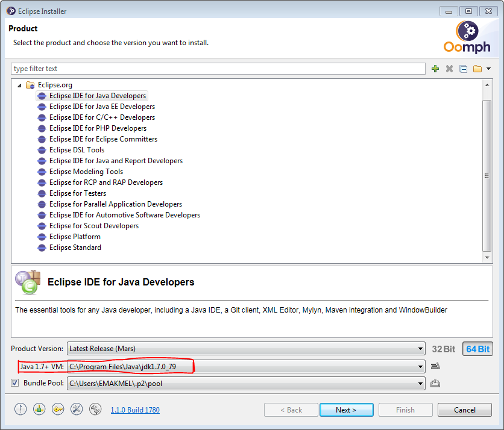The height and width of the screenshot is (430, 504).
Task: Open the catalog folder dropdown arrow
Action: click(488, 69)
